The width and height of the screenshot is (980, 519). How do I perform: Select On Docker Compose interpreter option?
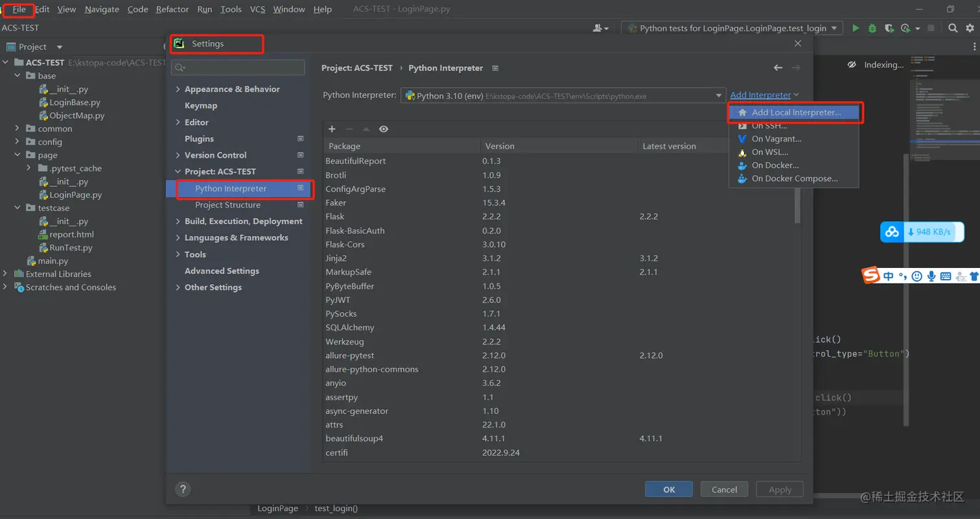coord(794,178)
